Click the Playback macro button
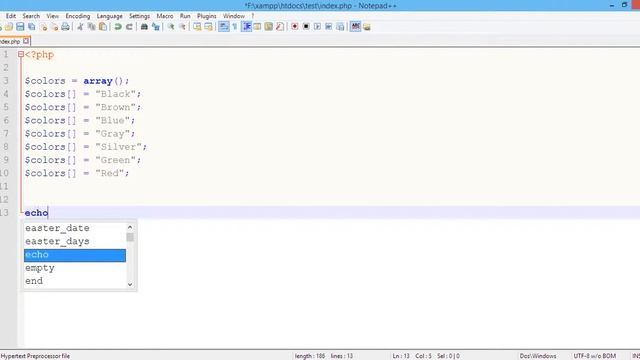Image resolution: width=640 pixels, height=360 pixels. [x=317, y=27]
